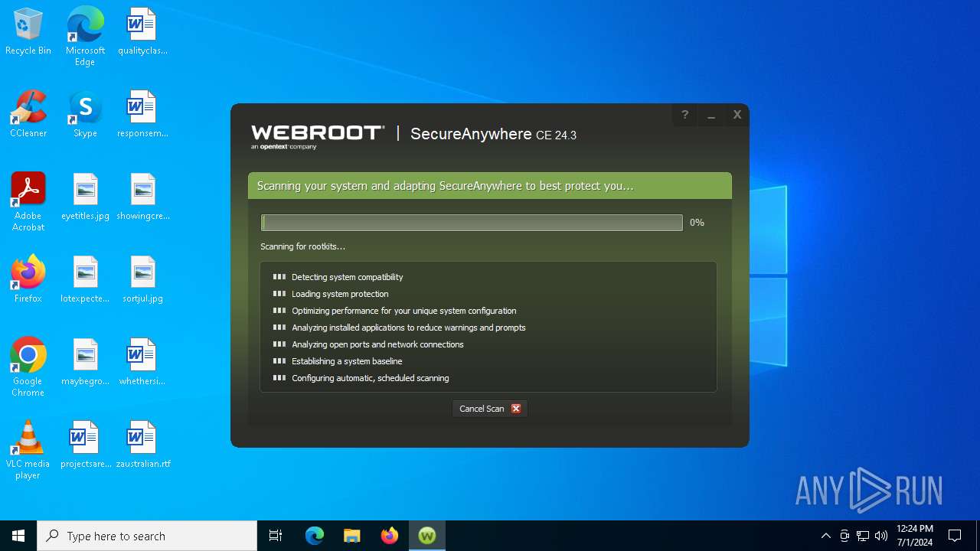This screenshot has height=551, width=980.
Task: Select maybegro... image file
Action: (85, 363)
